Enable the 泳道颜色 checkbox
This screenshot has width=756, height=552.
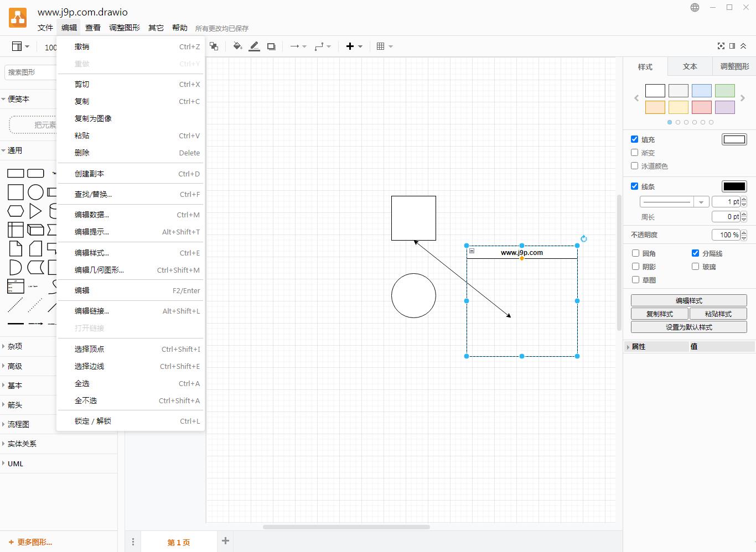(635, 166)
